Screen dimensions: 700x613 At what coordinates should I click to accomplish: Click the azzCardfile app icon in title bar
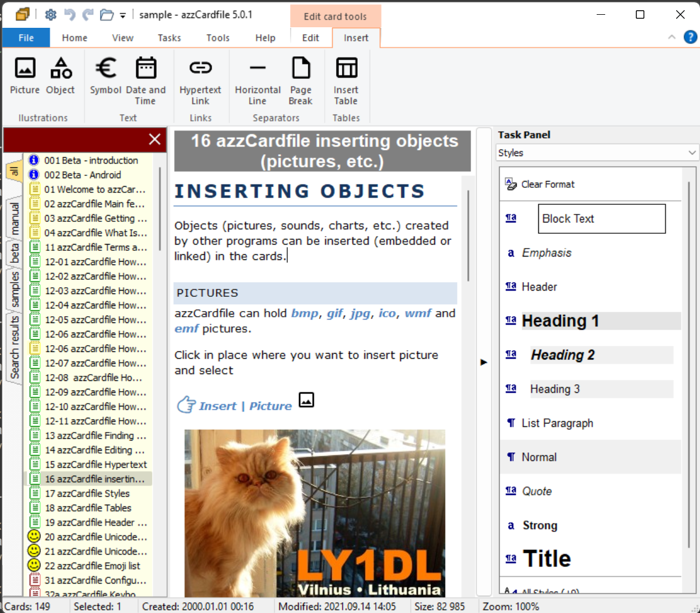23,15
